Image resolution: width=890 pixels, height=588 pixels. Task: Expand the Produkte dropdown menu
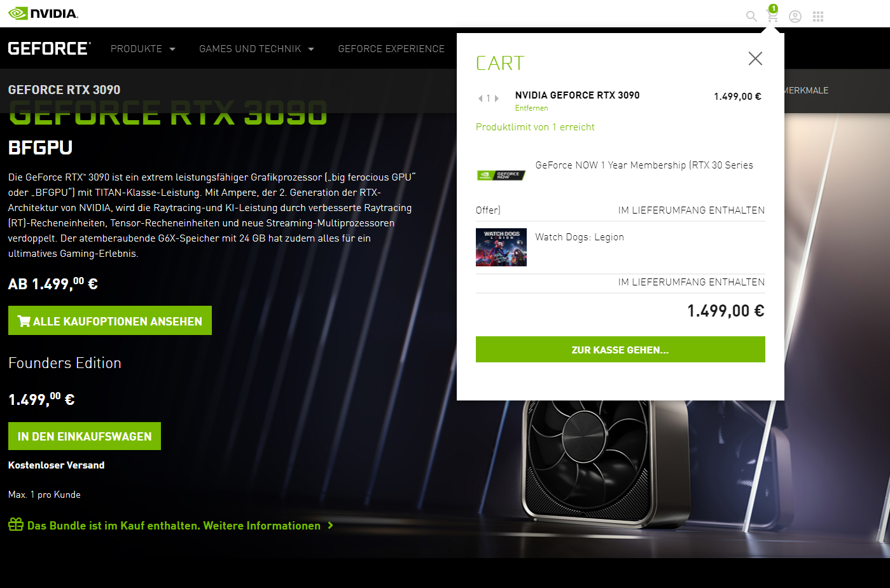(143, 49)
